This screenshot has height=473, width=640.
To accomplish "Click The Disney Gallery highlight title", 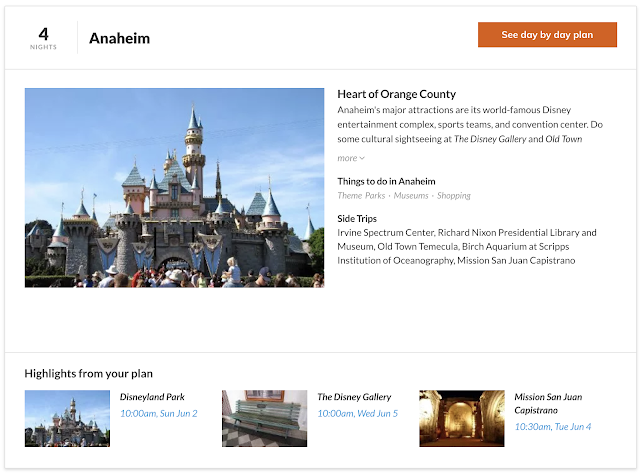I will 354,397.
